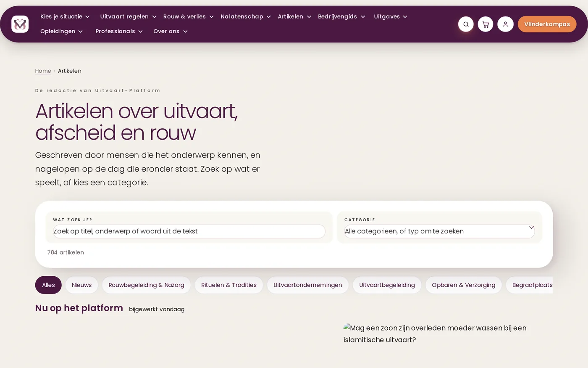Image resolution: width=588 pixels, height=368 pixels.
Task: Open the Uitgaves menu
Action: click(x=391, y=16)
